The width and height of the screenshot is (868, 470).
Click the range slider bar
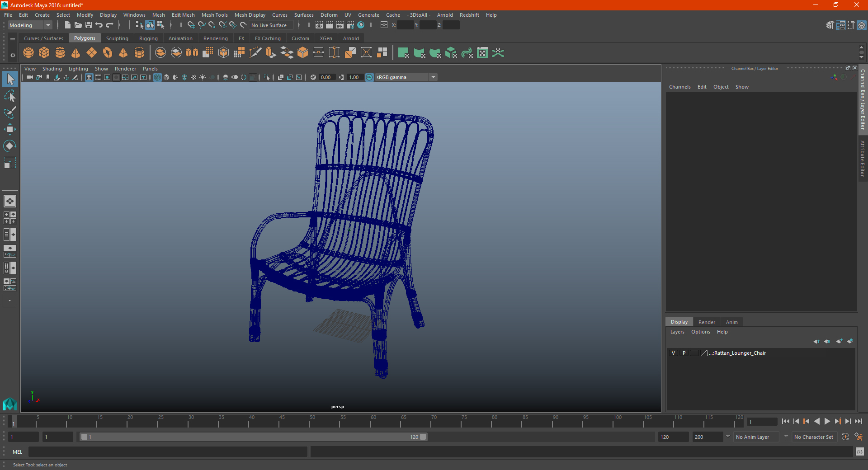(253, 437)
